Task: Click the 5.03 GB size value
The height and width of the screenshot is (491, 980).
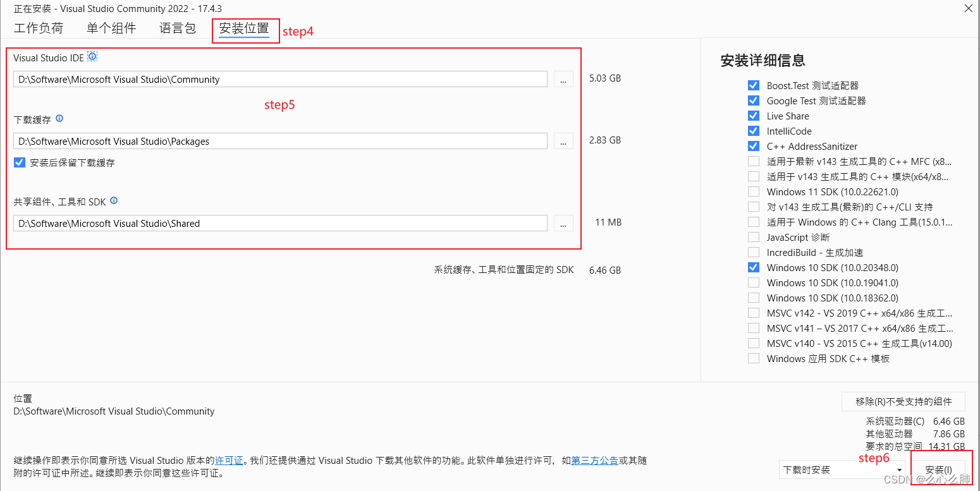Action: click(605, 79)
